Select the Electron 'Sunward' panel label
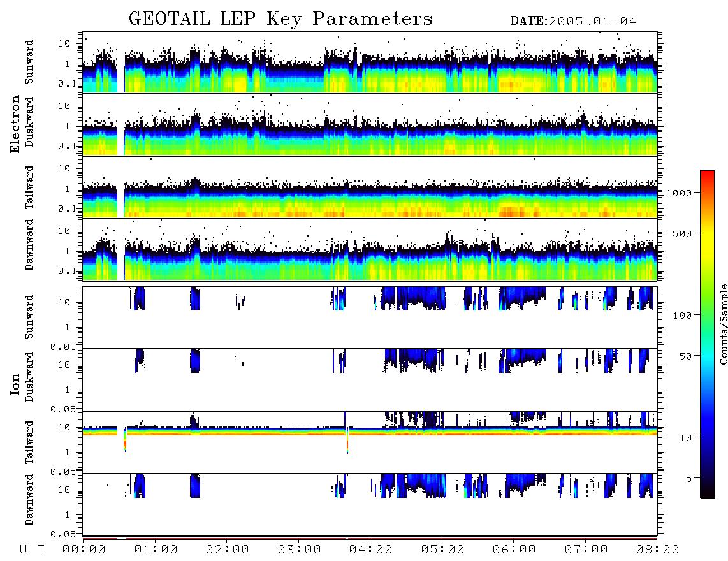The height and width of the screenshot is (561, 728). pos(29,62)
